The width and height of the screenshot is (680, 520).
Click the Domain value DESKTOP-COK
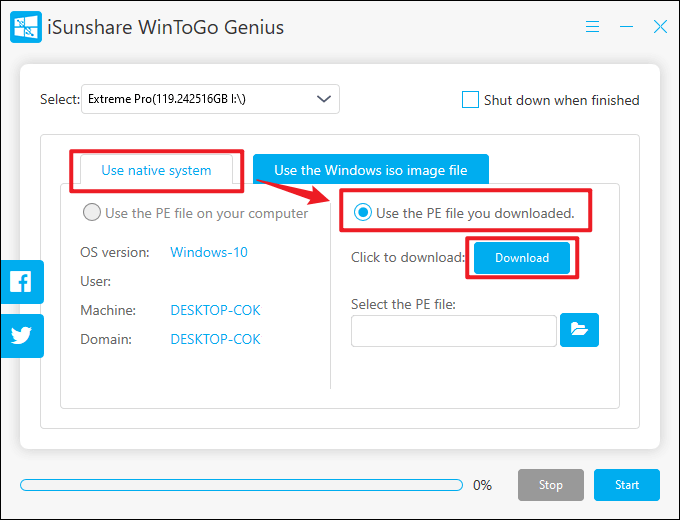[x=216, y=339]
